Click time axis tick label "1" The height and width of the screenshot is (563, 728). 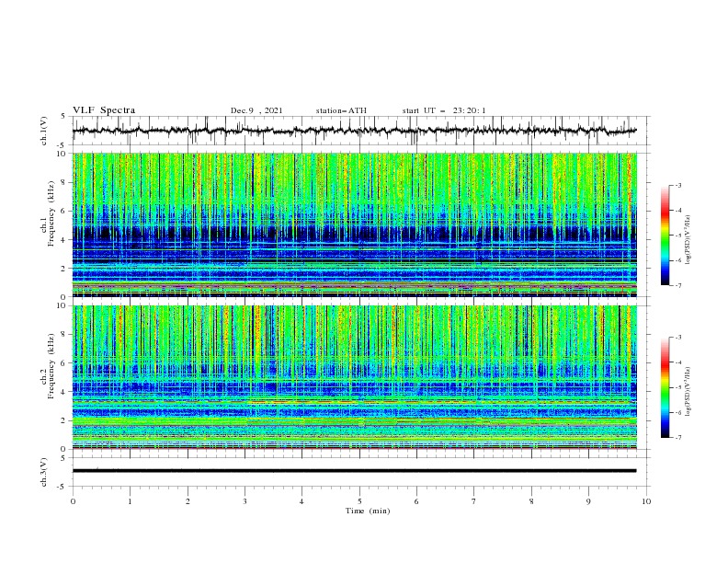tap(131, 501)
